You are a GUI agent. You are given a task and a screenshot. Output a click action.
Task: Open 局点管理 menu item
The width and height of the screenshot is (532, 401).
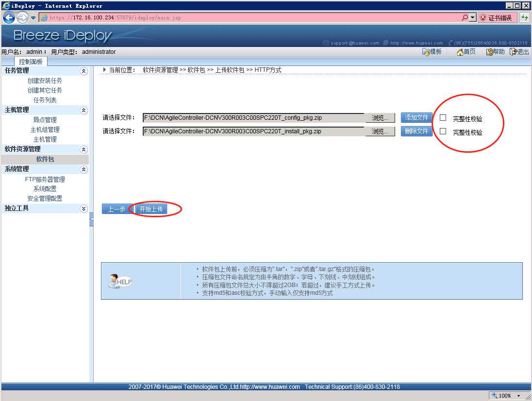45,120
